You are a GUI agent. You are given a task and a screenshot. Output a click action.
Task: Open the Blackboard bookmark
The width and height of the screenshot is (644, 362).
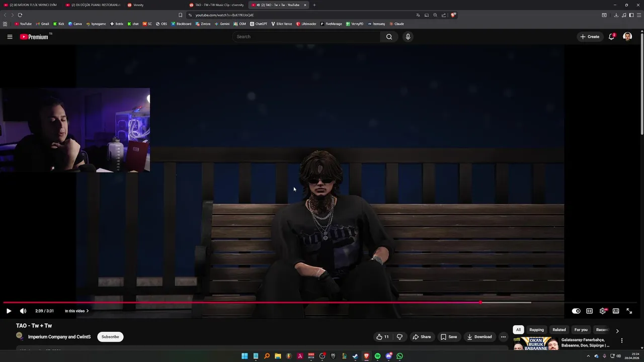pos(181,24)
